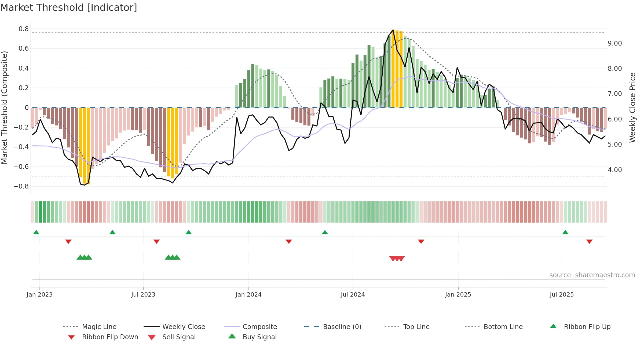This screenshot has height=362, width=644.
Task: Click the Ribbon Flip Down marker just after Jul 2023
Action: 156,242
